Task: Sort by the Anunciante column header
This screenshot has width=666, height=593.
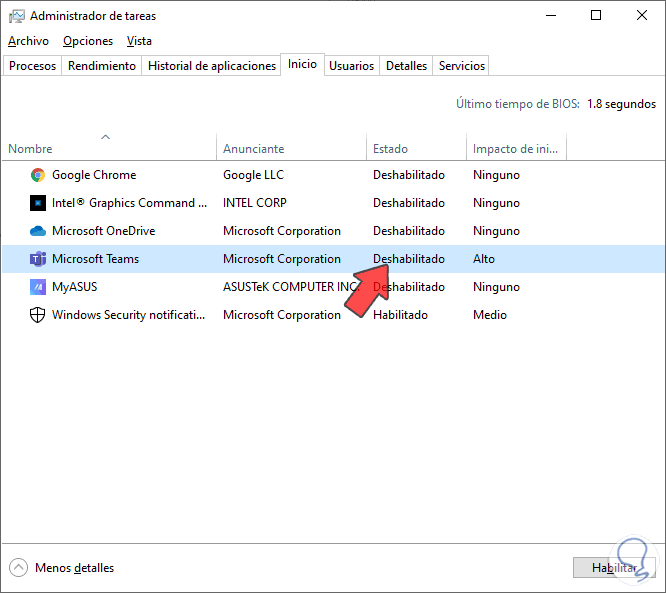Action: 291,147
